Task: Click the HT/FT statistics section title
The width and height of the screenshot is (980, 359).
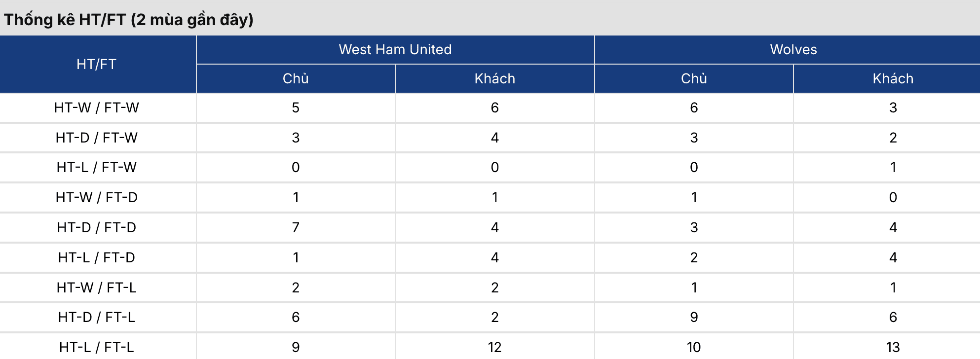Action: click(129, 20)
